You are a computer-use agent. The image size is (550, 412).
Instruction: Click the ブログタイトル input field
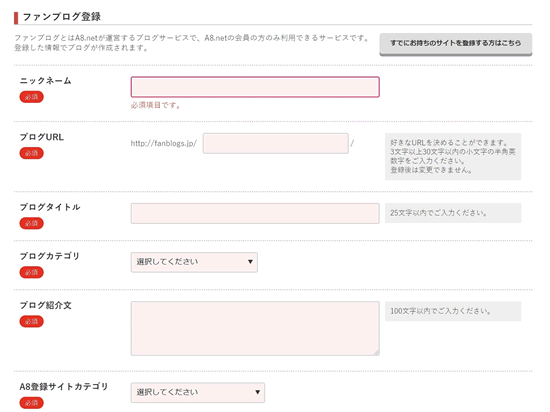click(x=255, y=213)
